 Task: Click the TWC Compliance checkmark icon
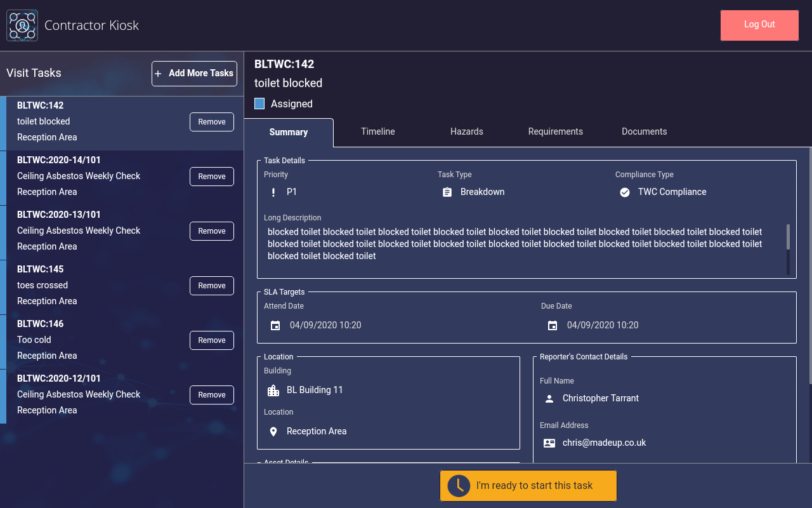(625, 192)
